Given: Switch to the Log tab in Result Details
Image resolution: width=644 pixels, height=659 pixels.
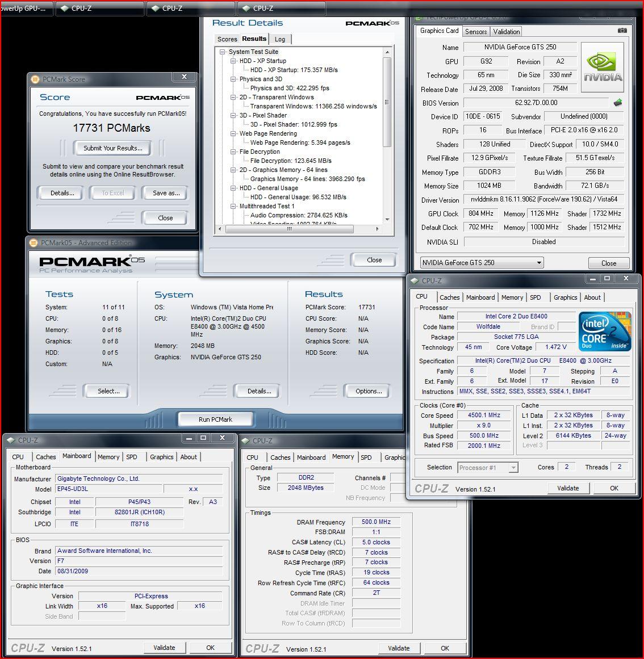Looking at the screenshot, I should pos(280,39).
